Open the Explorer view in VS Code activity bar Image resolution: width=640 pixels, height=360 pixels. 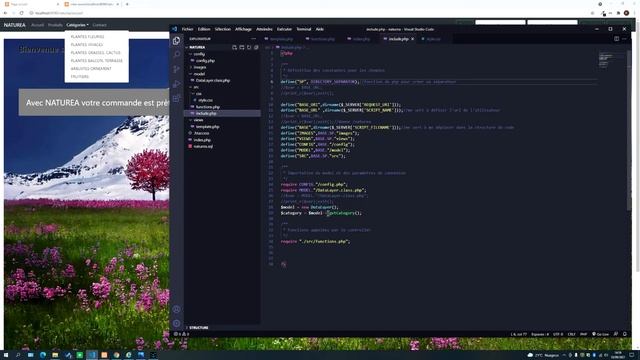[176, 40]
